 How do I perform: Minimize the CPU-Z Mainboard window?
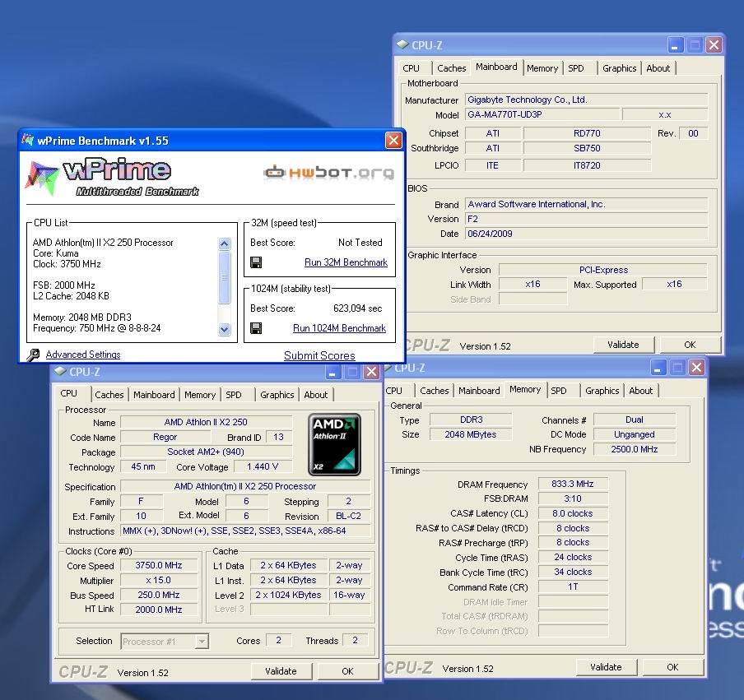[675, 45]
